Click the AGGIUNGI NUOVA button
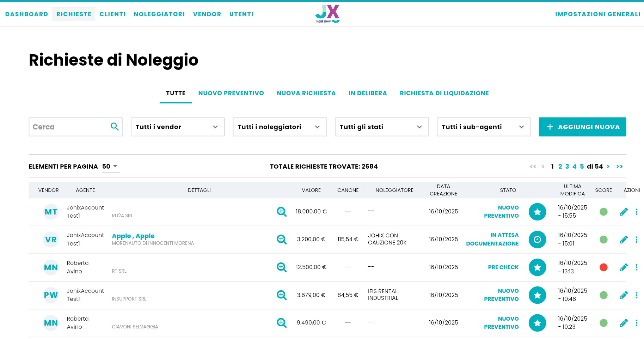 pos(582,127)
